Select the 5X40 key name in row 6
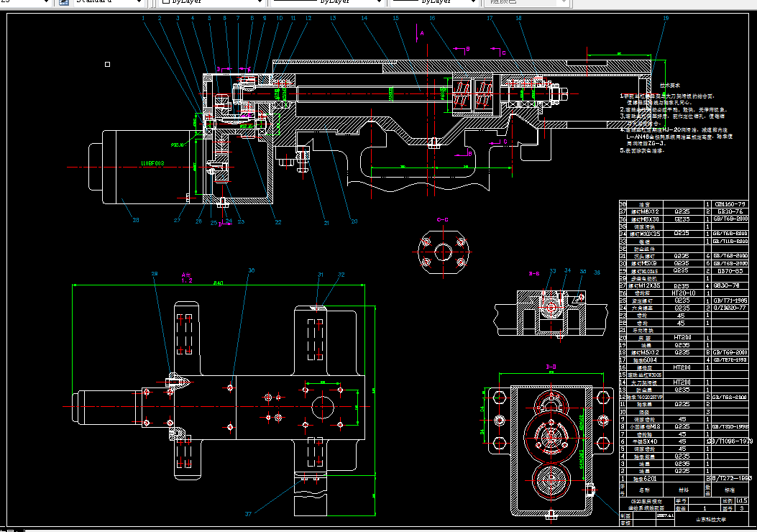Viewport: 757px width, 532px height. pos(645,441)
